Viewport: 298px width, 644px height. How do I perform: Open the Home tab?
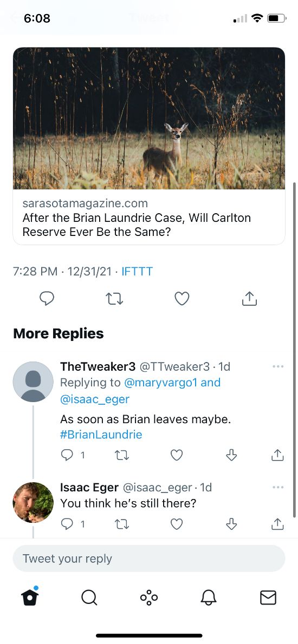[x=30, y=597]
